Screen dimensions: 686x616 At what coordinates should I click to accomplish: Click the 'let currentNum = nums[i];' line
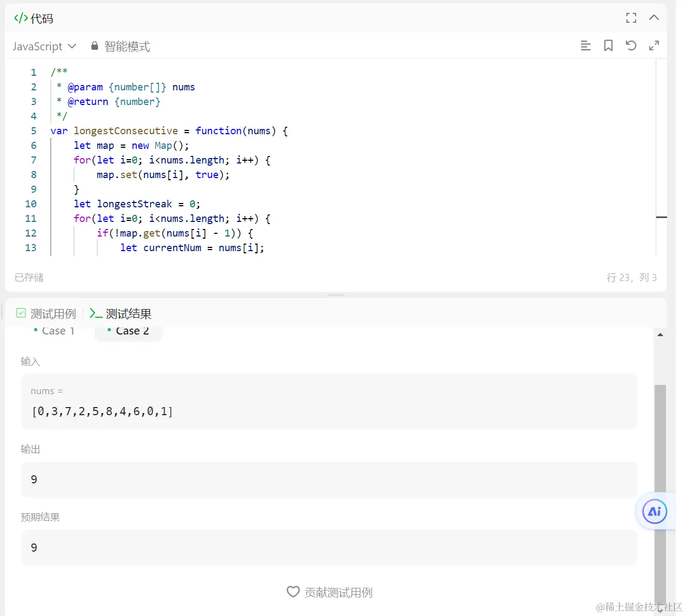click(x=192, y=248)
